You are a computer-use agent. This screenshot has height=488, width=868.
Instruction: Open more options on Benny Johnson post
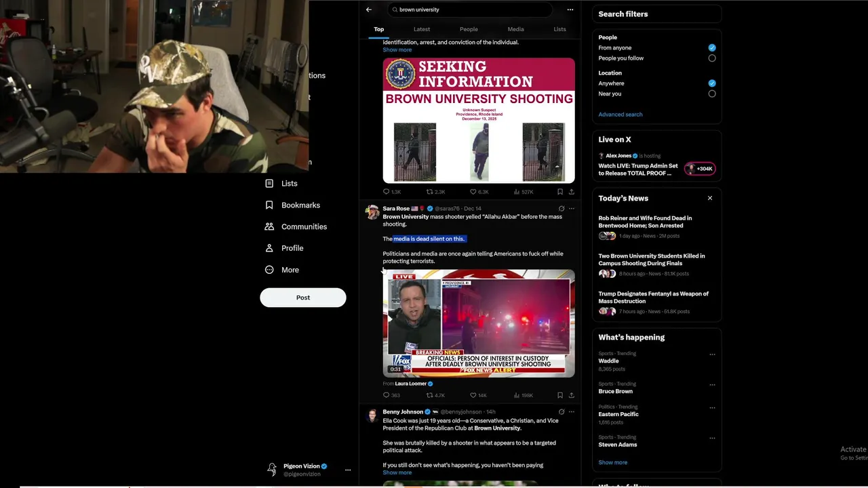[572, 411]
